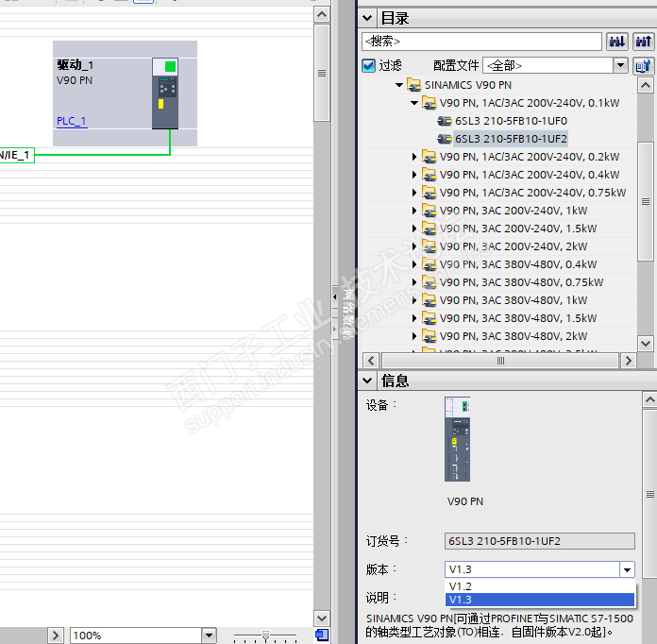Viewport: 657px width, 644px height.
Task: Expand V90 PN 3AC 380V-480V 2kW
Action: [x=414, y=336]
